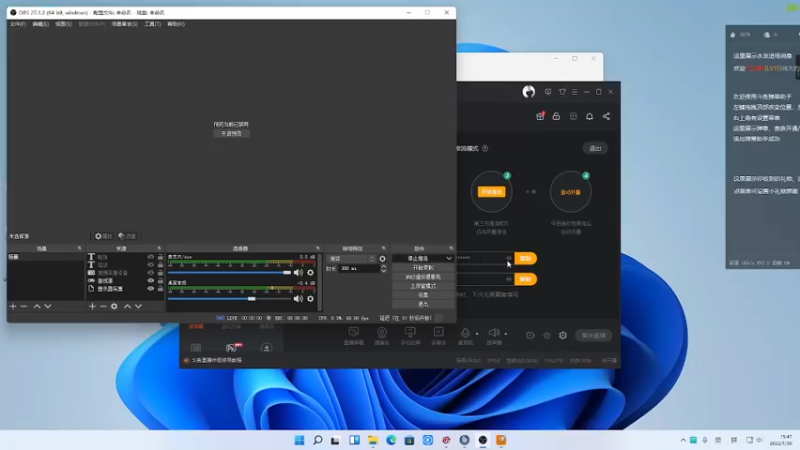
Task: Show hidden icons in the system tray
Action: pyautogui.click(x=683, y=440)
